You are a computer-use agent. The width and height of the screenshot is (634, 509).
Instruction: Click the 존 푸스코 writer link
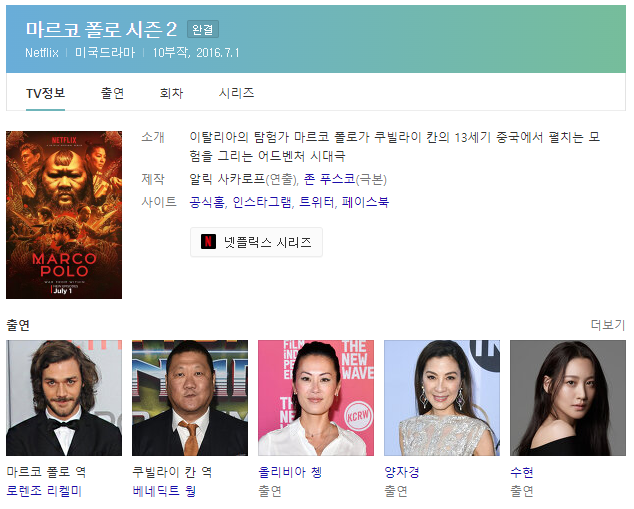329,179
